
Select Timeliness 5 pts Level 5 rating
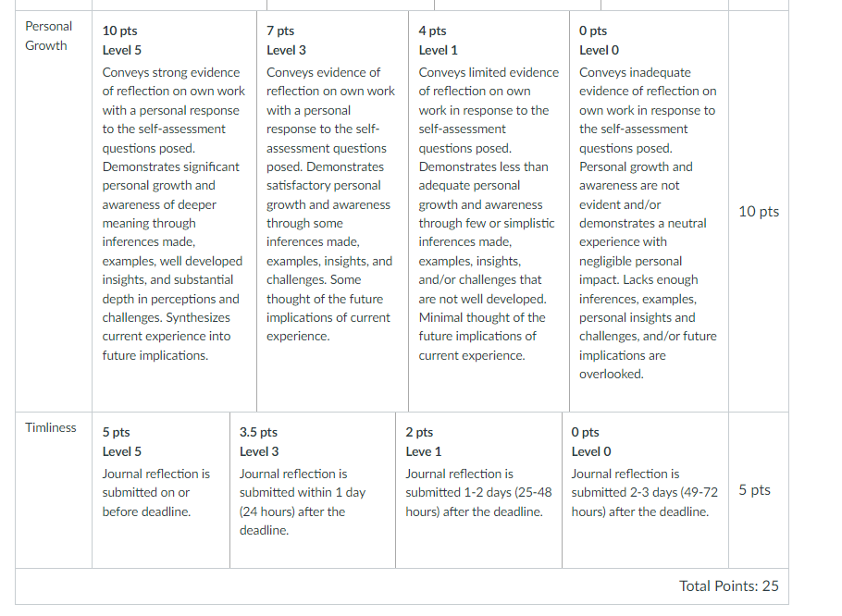click(x=161, y=490)
